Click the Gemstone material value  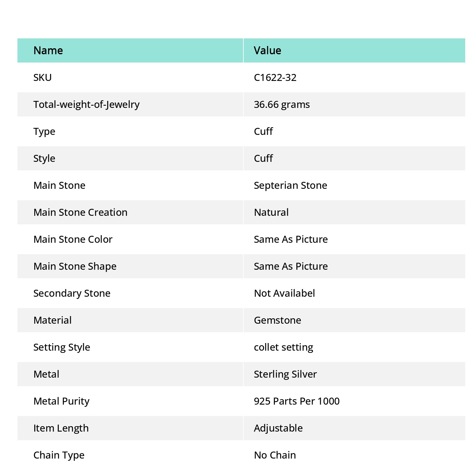(x=277, y=320)
